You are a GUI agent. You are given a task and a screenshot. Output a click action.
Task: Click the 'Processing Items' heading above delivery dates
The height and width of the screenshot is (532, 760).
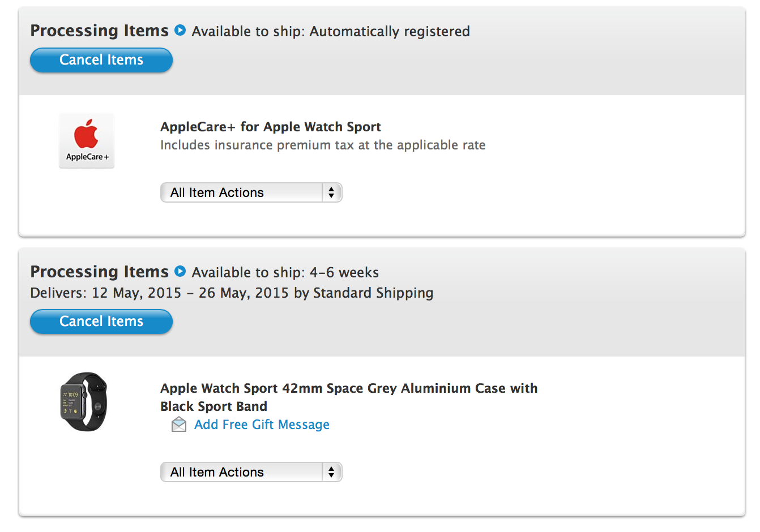coord(100,272)
